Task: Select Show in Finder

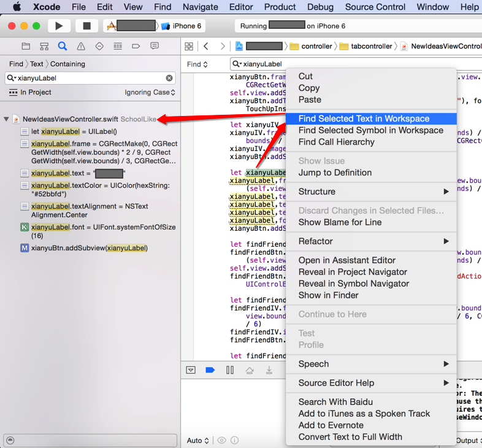Action: pyautogui.click(x=371, y=295)
